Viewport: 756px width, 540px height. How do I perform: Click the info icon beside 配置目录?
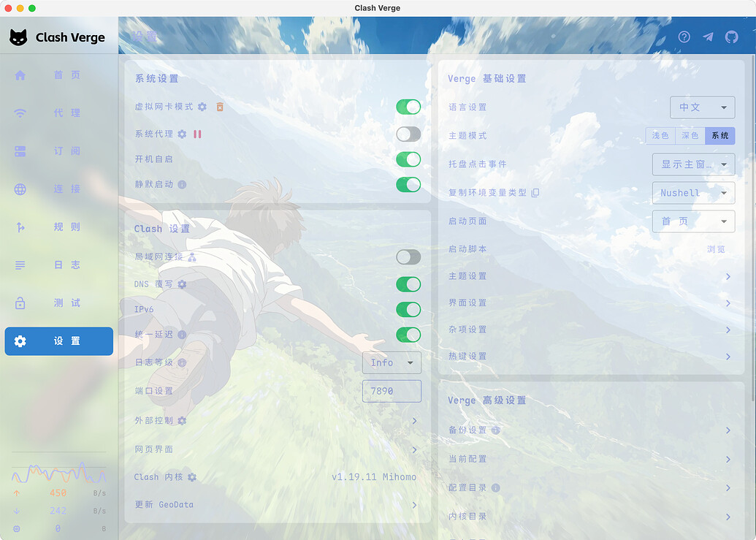coord(496,487)
